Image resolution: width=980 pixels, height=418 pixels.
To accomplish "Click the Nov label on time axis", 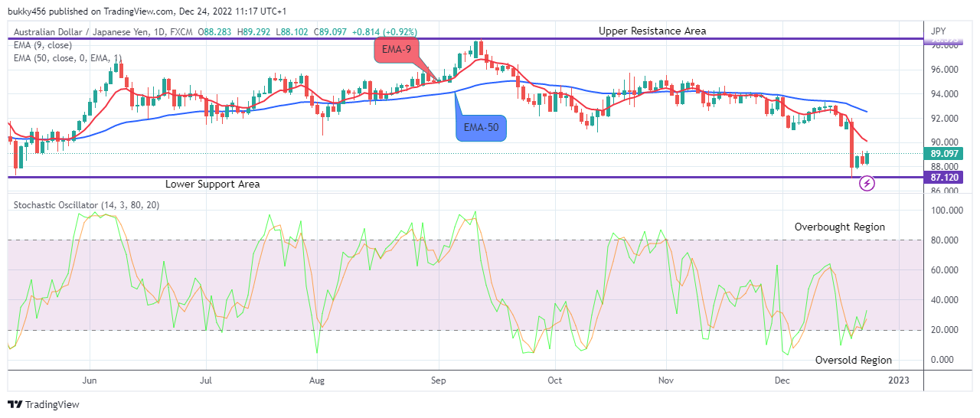I will pyautogui.click(x=666, y=380).
